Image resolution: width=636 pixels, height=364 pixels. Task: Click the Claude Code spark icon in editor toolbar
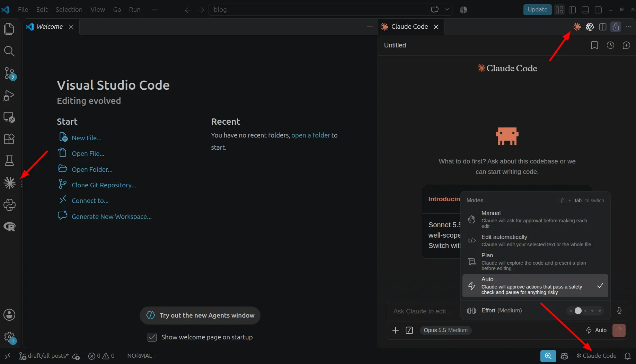point(577,27)
